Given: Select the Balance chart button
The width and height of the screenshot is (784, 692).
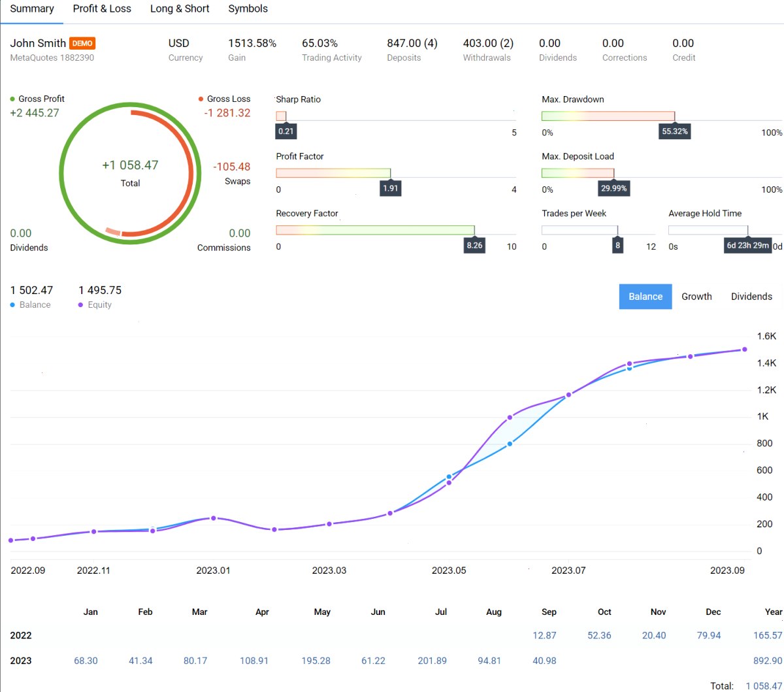Looking at the screenshot, I should pos(645,297).
